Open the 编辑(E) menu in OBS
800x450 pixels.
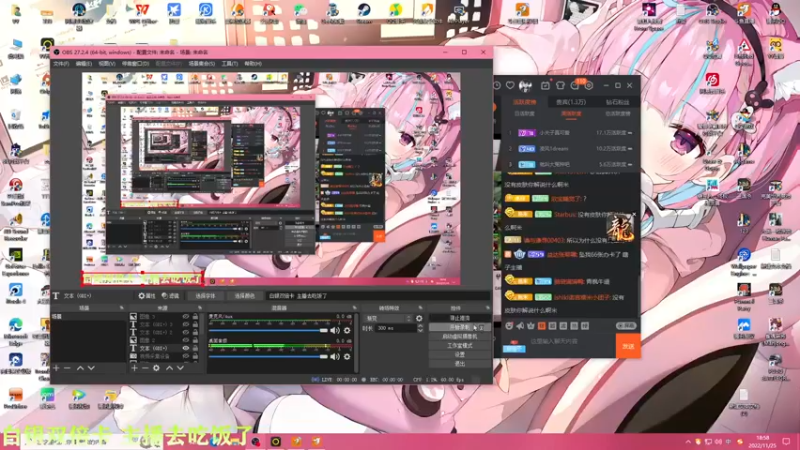84,64
